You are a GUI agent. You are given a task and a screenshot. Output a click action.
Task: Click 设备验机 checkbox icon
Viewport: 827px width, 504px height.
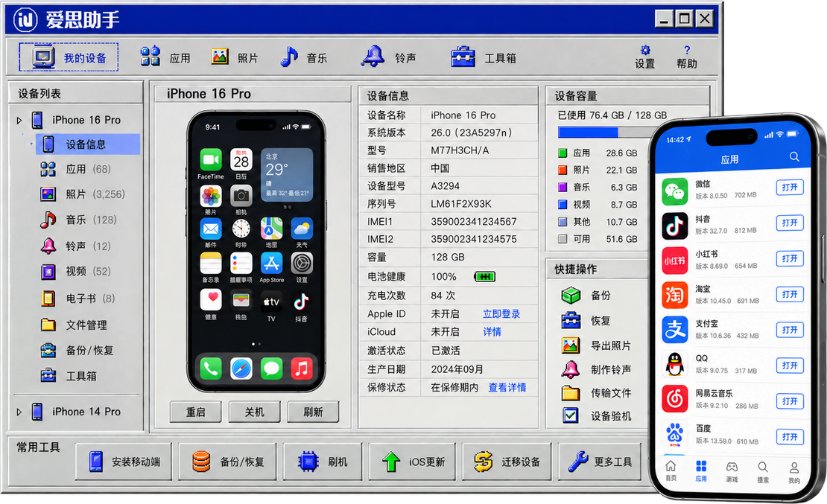pyautogui.click(x=571, y=416)
